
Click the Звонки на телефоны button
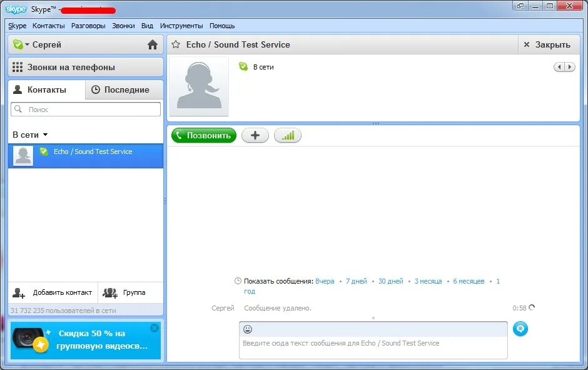pos(86,67)
